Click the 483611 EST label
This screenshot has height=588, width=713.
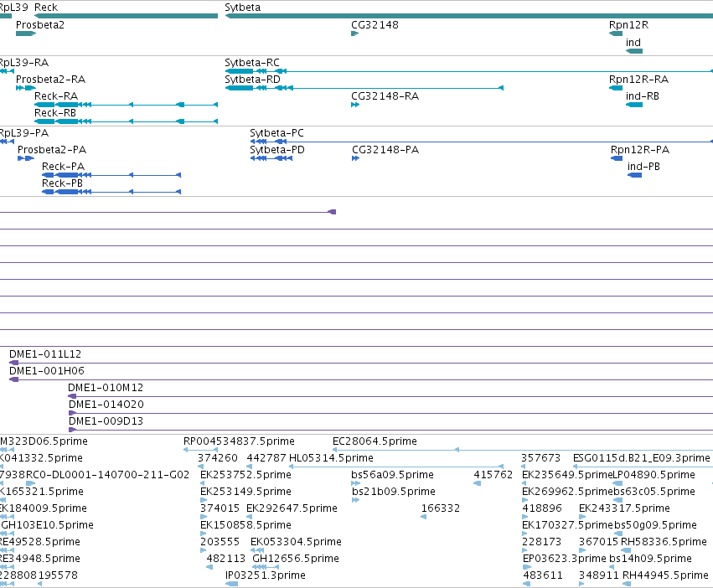pos(543,575)
